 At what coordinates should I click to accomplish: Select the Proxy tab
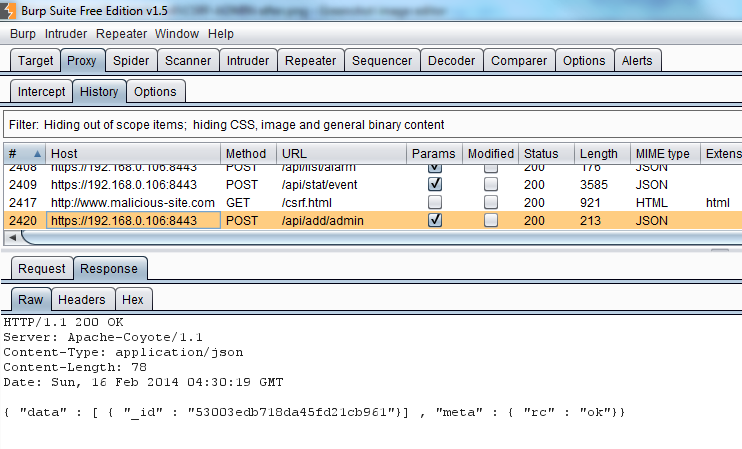click(82, 61)
